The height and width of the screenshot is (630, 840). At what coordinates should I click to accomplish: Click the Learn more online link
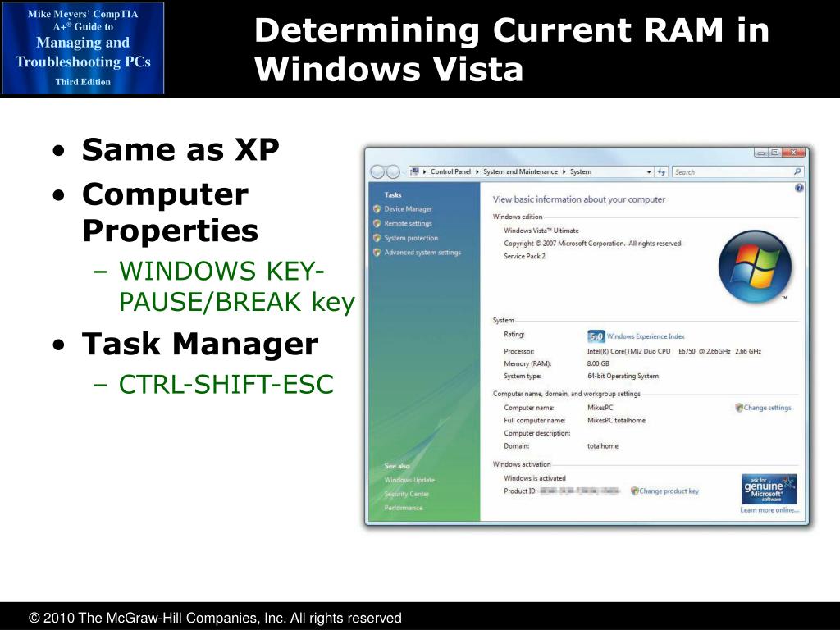pos(769,510)
